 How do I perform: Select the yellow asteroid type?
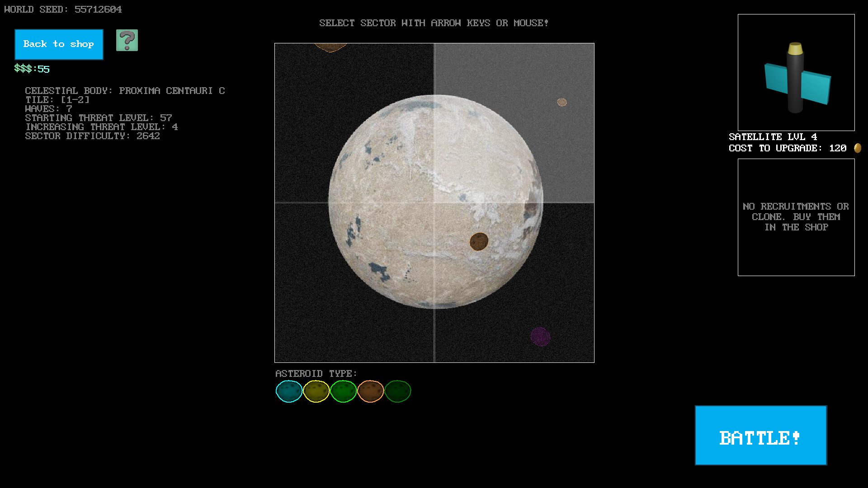(x=316, y=391)
